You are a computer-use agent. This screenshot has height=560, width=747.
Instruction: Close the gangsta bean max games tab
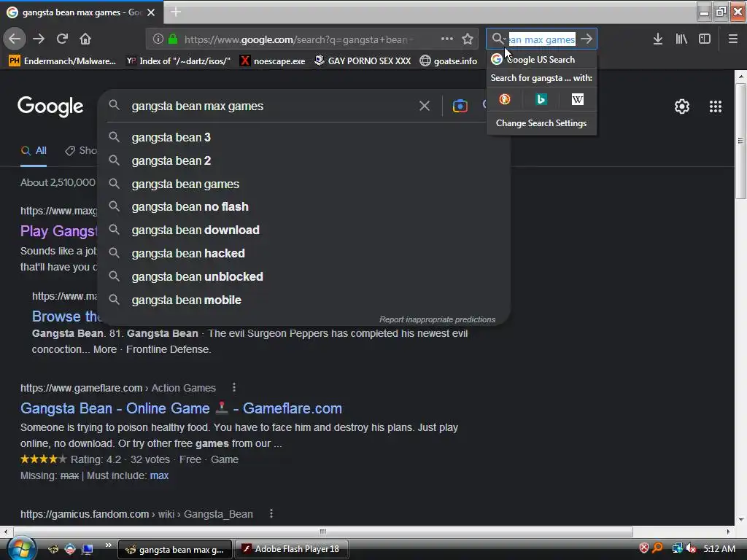(x=151, y=12)
